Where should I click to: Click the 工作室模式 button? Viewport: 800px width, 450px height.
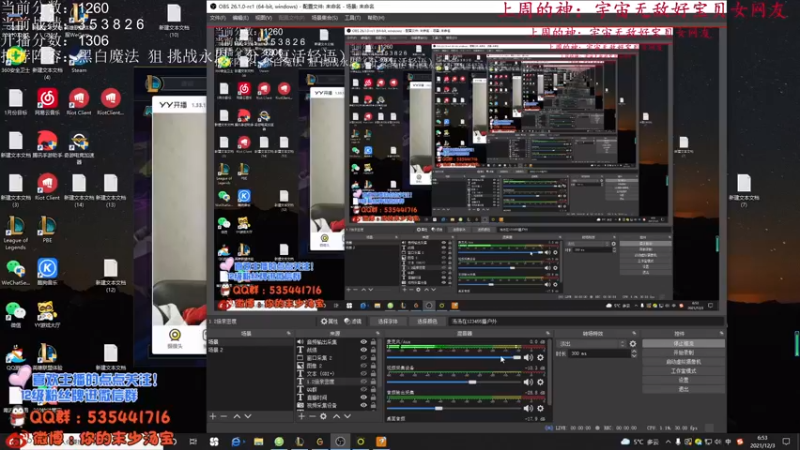pos(683,371)
